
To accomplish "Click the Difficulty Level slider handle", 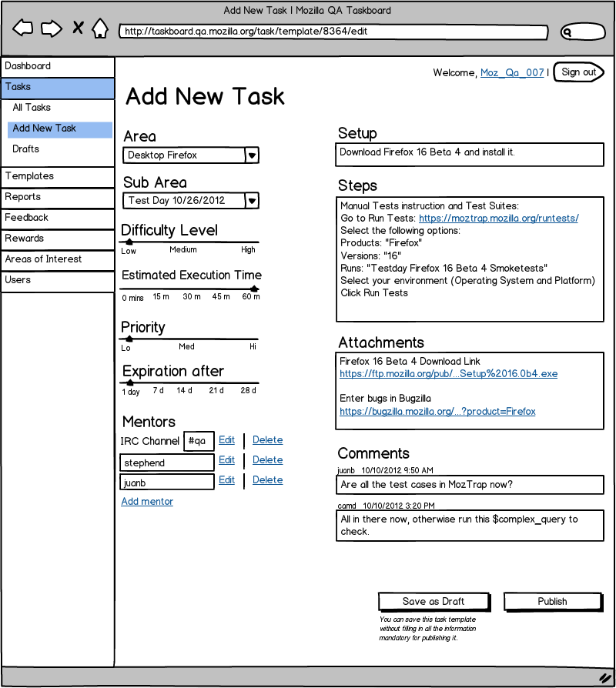I will pyautogui.click(x=129, y=242).
